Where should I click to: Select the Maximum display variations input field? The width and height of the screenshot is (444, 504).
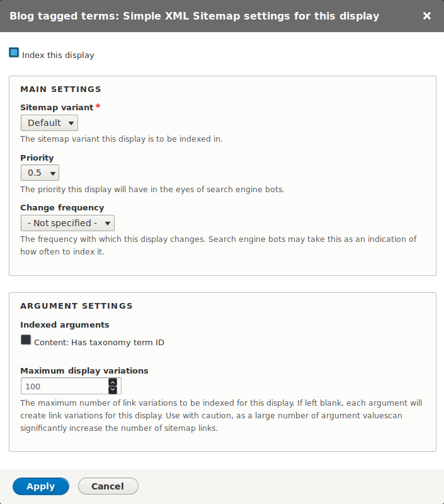pos(63,386)
